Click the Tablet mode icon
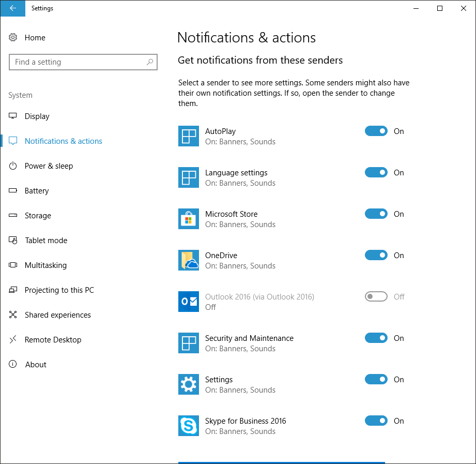The image size is (476, 464). pyautogui.click(x=13, y=240)
